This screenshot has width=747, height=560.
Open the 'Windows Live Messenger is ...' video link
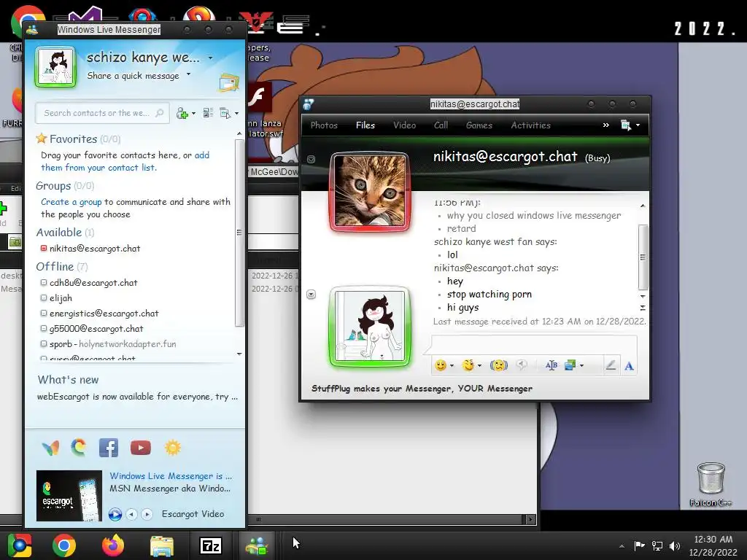(x=171, y=475)
